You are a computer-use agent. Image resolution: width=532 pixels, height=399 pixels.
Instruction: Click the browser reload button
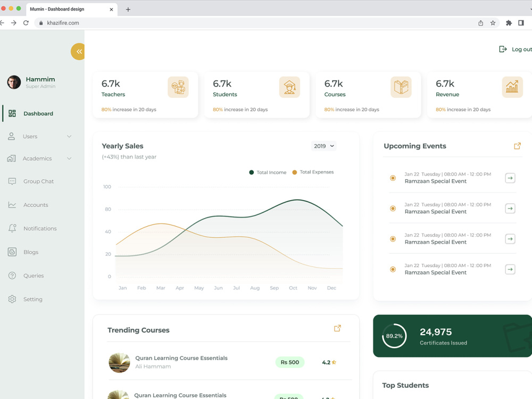tap(26, 23)
